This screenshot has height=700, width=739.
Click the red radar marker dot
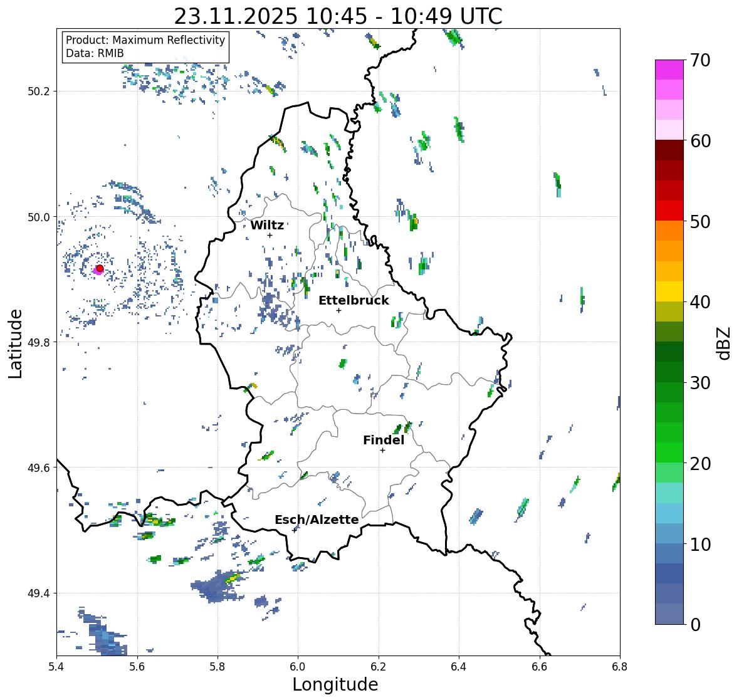coord(100,268)
